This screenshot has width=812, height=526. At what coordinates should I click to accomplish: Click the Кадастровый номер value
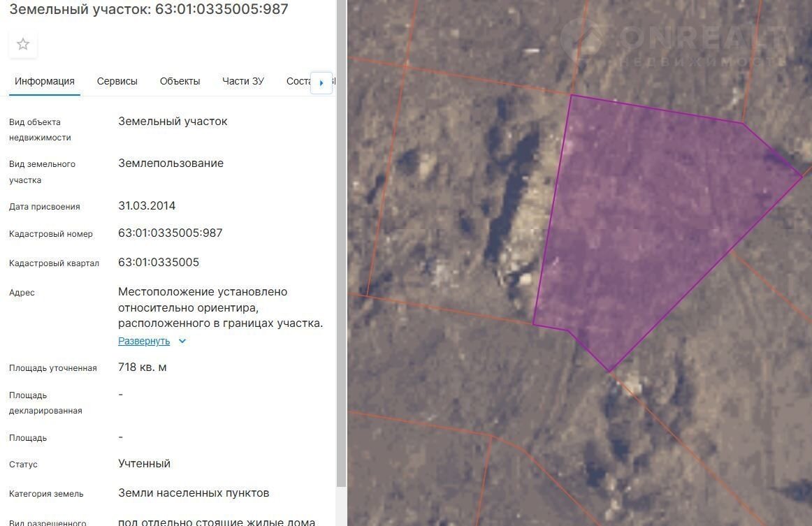pyautogui.click(x=171, y=233)
